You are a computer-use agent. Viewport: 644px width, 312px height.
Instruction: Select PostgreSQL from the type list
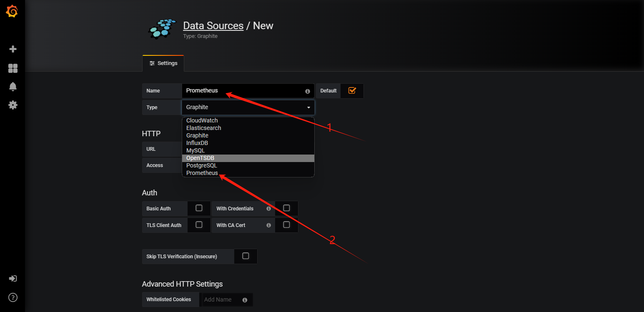point(248,165)
